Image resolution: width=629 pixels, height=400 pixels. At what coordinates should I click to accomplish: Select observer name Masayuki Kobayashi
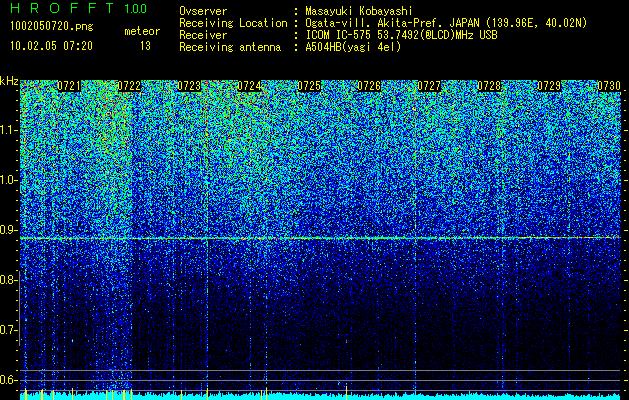[359, 11]
